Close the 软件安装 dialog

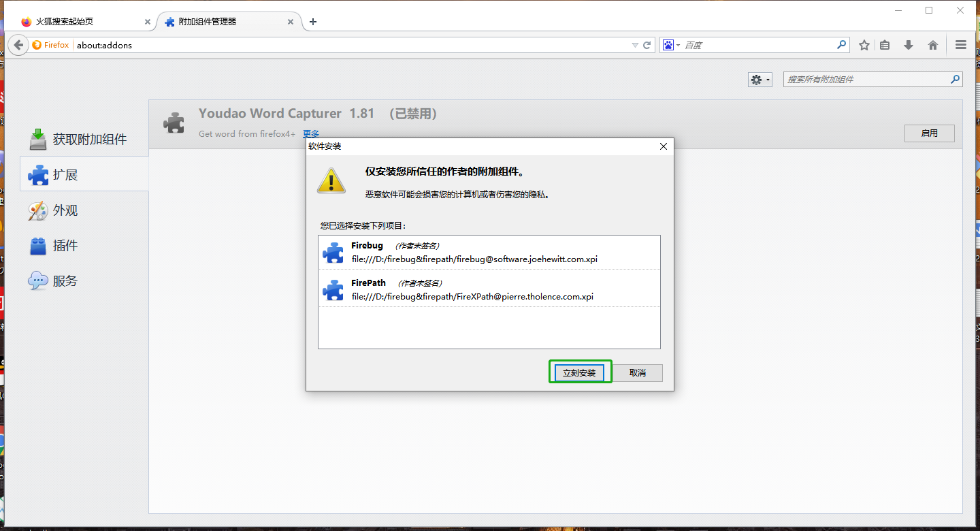[x=664, y=146]
